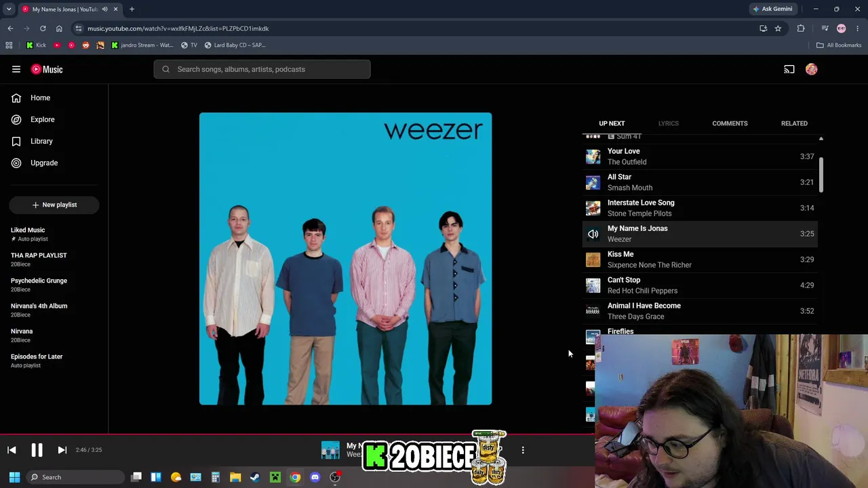Create a New playlist

click(x=54, y=205)
